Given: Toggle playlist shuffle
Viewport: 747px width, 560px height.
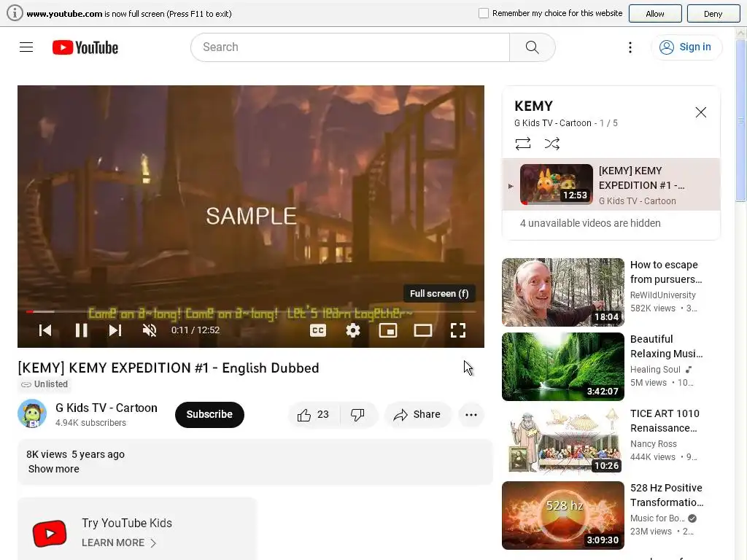Looking at the screenshot, I should pyautogui.click(x=551, y=144).
